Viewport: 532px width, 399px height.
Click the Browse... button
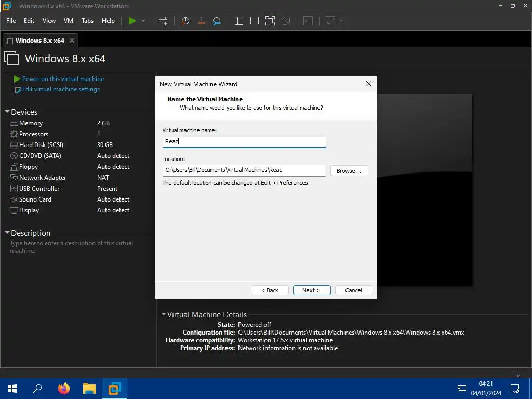pyautogui.click(x=349, y=170)
